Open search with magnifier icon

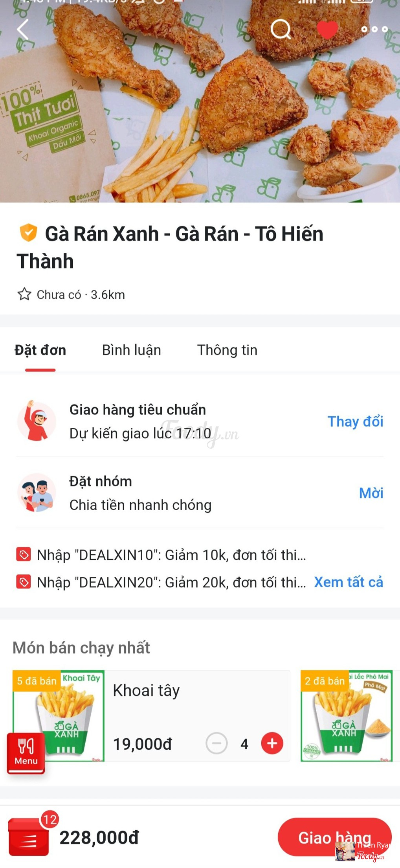pyautogui.click(x=281, y=29)
